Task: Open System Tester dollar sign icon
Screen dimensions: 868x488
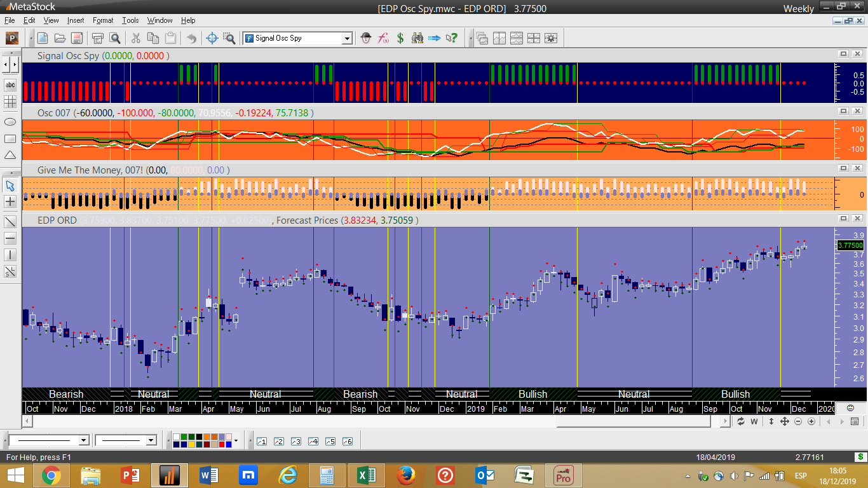Action: click(x=400, y=38)
